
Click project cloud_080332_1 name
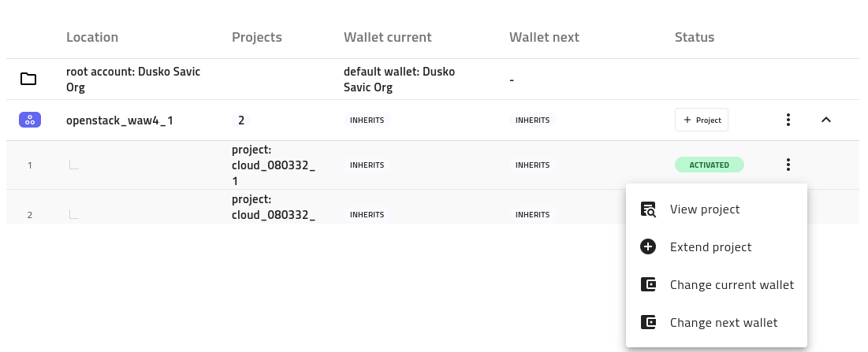coord(273,165)
